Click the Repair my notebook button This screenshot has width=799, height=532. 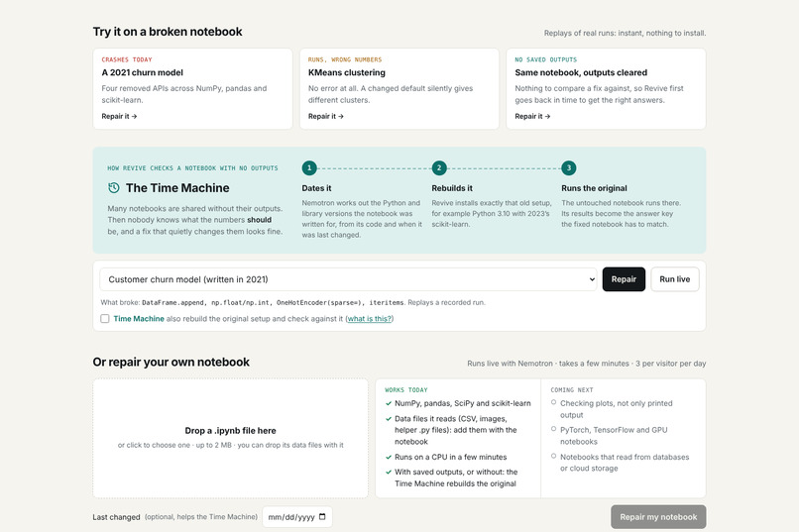[658, 517]
